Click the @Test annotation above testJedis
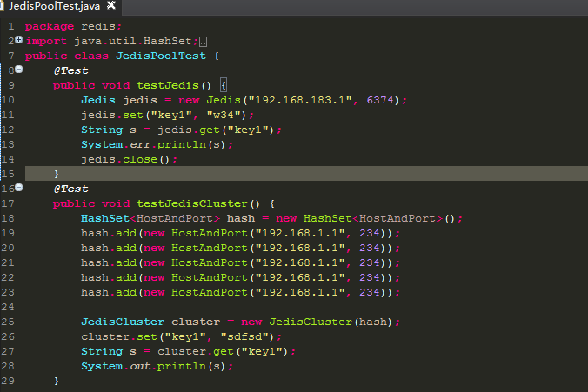Screen dimensions: 588x392 [70, 70]
